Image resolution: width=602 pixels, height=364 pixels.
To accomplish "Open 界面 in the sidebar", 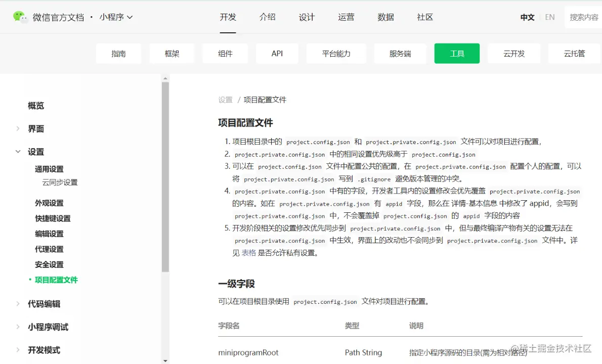I will [x=36, y=128].
